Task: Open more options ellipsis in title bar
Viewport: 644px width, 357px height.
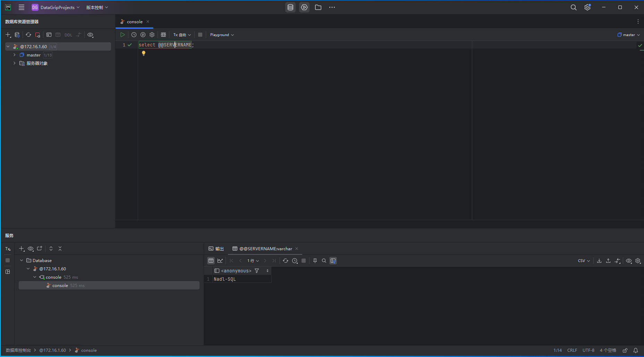Action: (x=332, y=7)
